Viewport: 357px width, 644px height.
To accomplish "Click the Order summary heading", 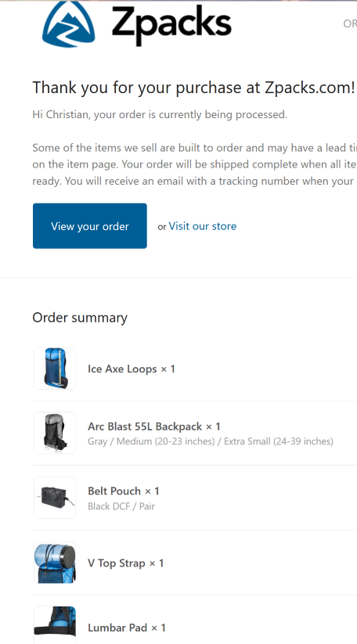I will [80, 318].
